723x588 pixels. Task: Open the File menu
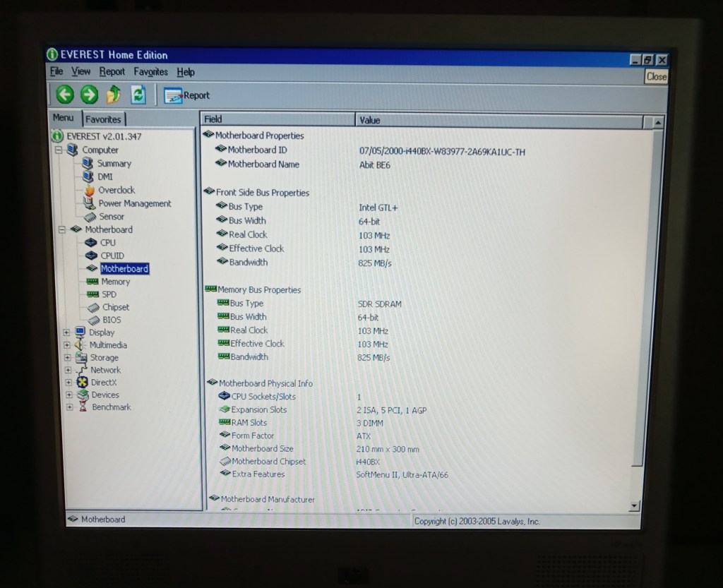(x=56, y=71)
